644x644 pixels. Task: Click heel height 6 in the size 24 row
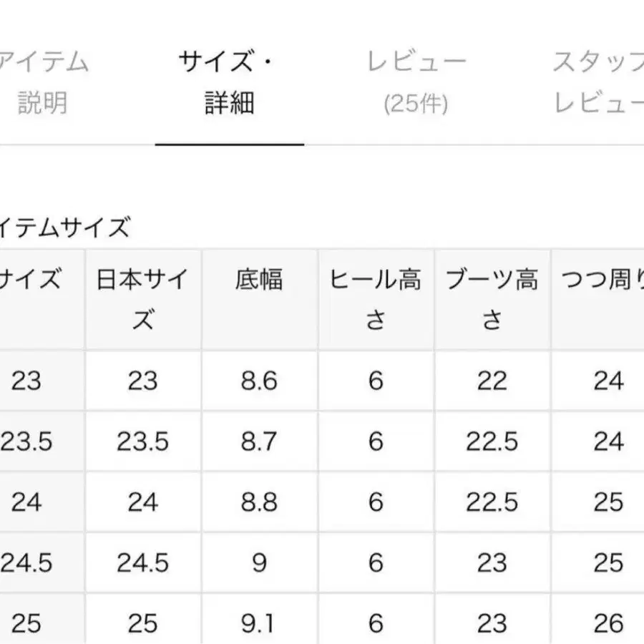coord(376,502)
